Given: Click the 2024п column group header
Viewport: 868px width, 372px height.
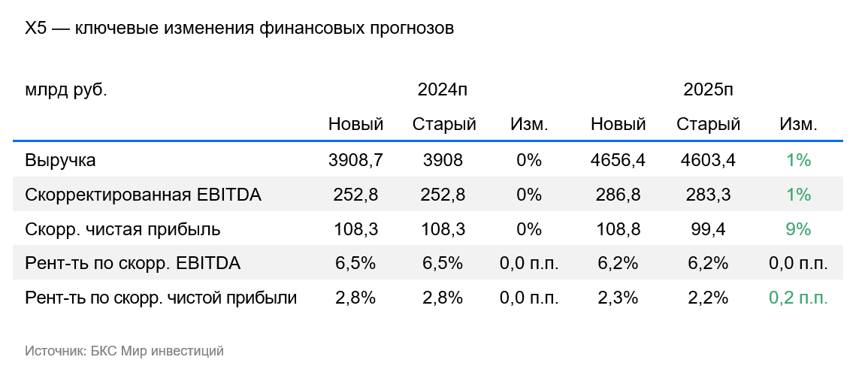Looking at the screenshot, I should [443, 89].
